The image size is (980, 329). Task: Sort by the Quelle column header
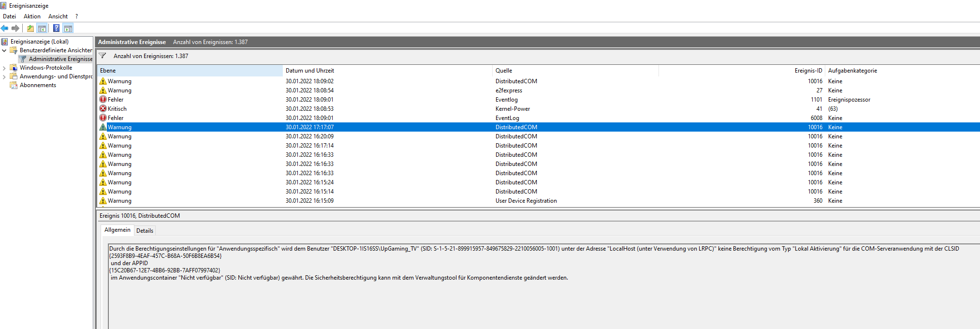(575, 71)
